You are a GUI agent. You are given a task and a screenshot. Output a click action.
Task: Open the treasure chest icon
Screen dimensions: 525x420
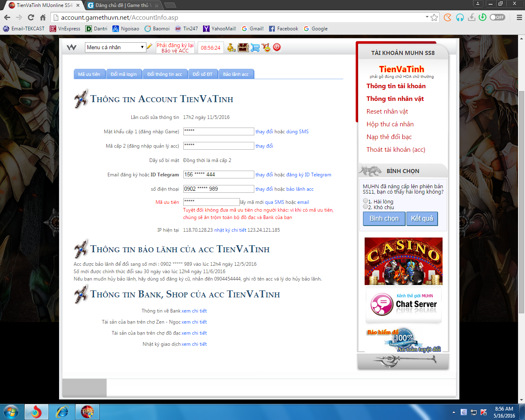[243, 48]
